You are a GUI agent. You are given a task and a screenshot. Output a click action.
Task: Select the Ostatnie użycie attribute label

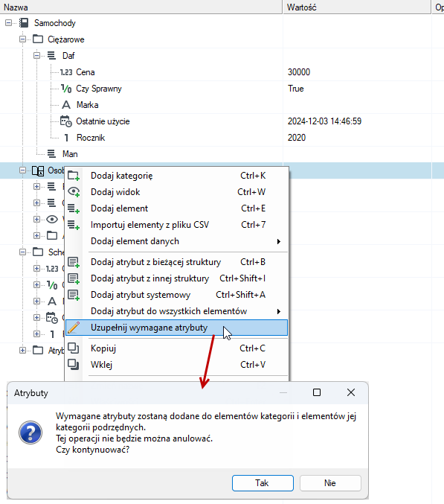[x=103, y=121]
